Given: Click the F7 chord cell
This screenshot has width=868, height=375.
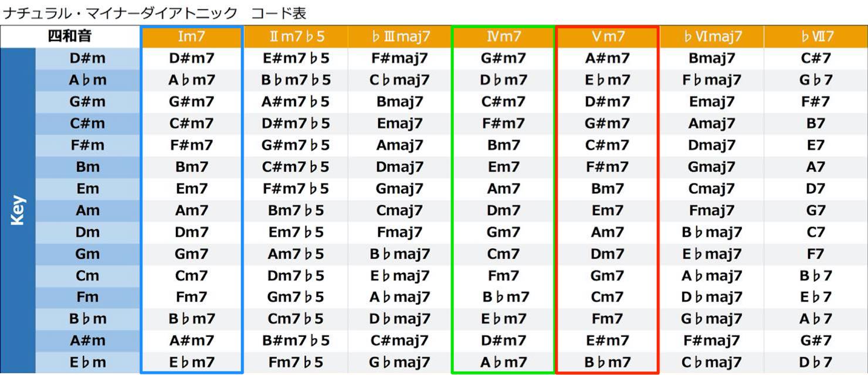Looking at the screenshot, I should coord(816,254).
